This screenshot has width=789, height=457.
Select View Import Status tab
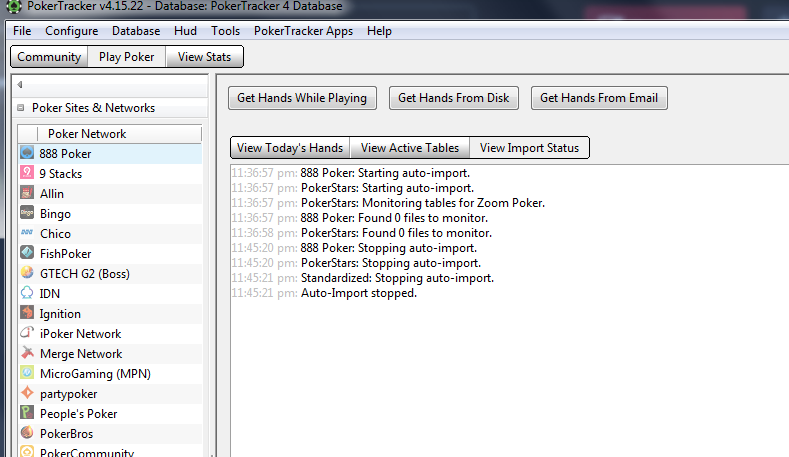[529, 148]
